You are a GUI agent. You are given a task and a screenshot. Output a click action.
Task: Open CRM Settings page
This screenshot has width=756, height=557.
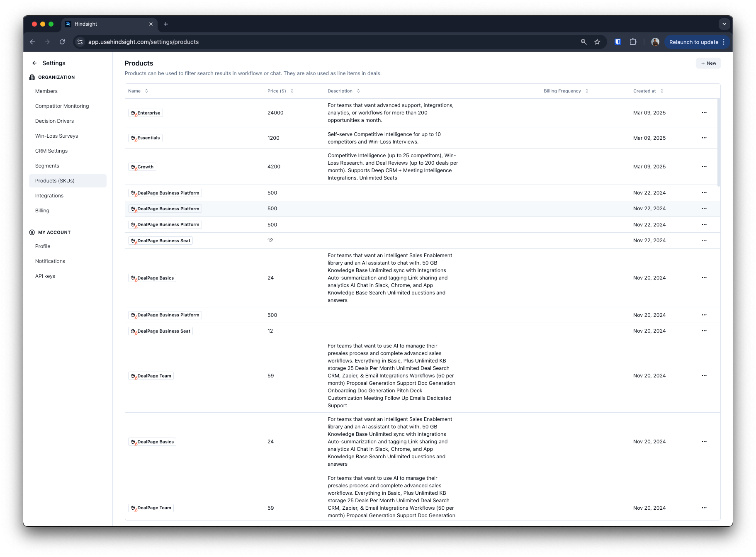(68, 151)
